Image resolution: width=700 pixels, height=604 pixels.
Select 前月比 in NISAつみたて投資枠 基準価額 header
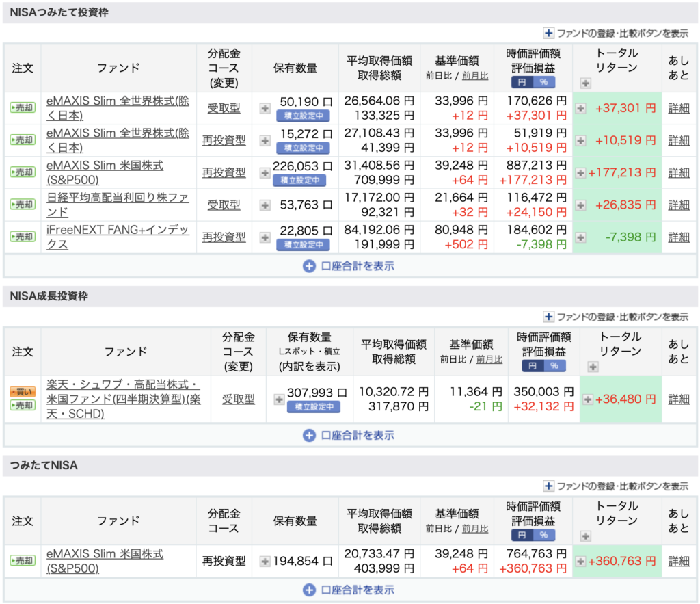pyautogui.click(x=475, y=76)
